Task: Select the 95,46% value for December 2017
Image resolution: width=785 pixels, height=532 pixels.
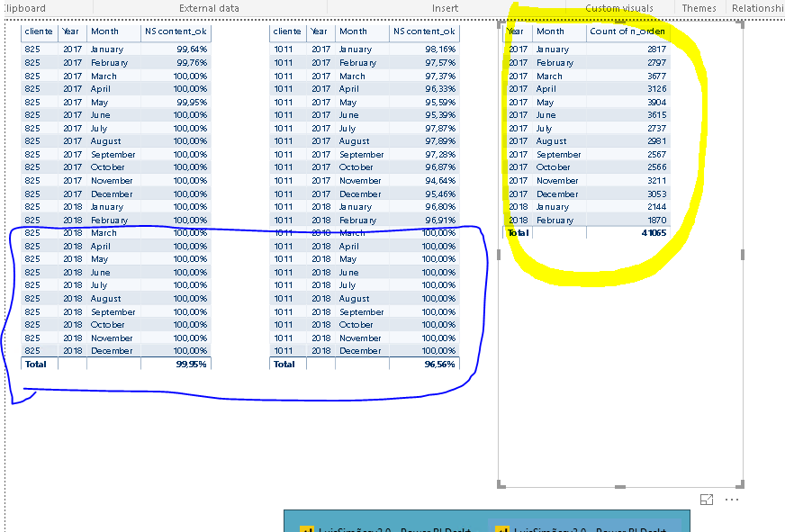Action: [440, 194]
